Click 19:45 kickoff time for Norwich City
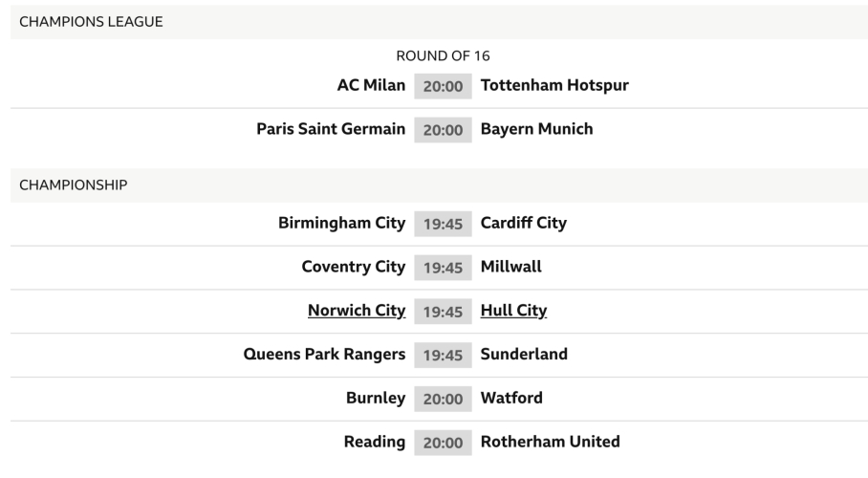 tap(443, 312)
